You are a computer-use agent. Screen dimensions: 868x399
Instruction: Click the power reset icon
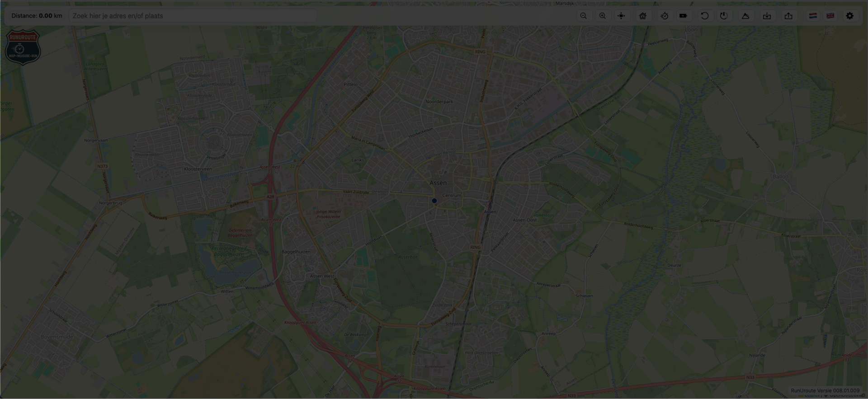724,16
